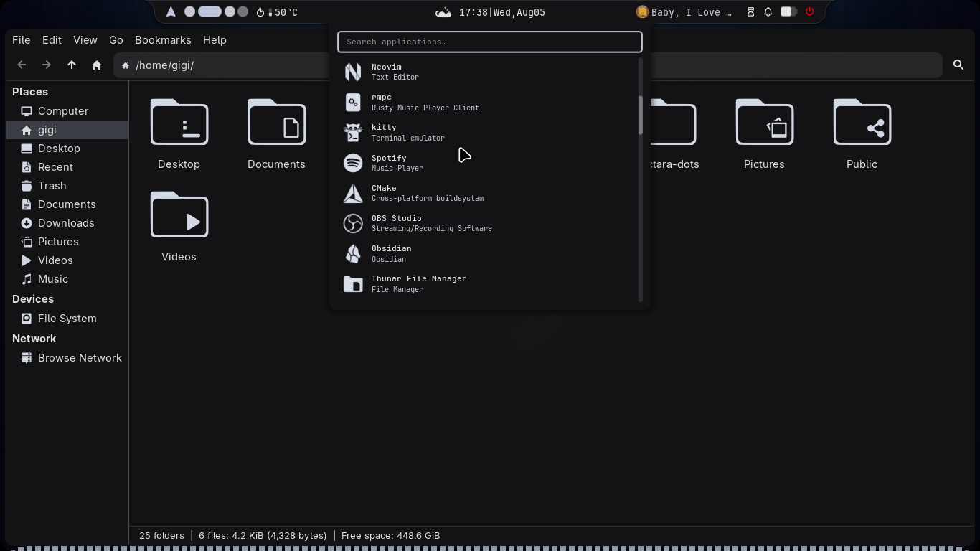Launch OBS Studio from the list
Screen dimensions: 980x551
click(x=489, y=223)
